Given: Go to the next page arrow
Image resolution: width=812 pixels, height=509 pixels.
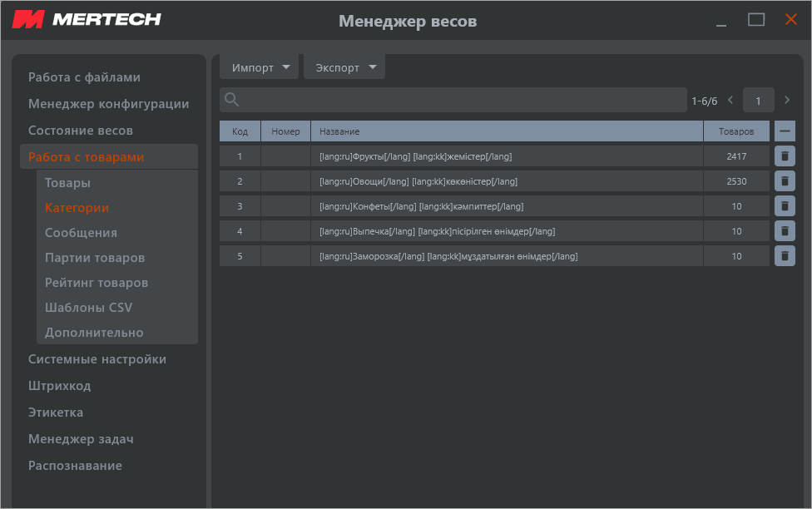Looking at the screenshot, I should coord(787,100).
